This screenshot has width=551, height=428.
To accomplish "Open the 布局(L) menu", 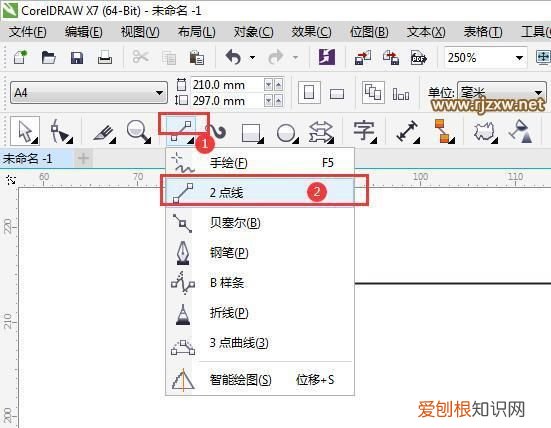I will pyautogui.click(x=196, y=32).
